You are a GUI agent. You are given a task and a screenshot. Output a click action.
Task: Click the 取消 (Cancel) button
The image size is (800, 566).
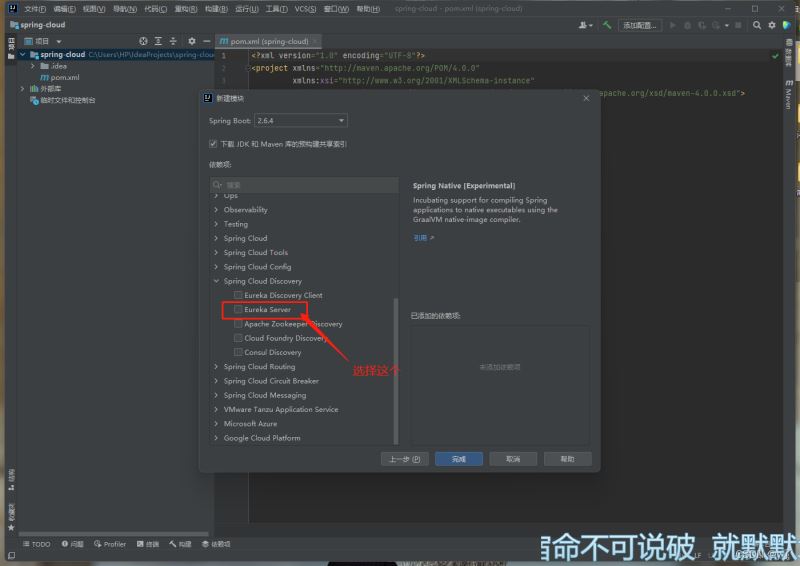(513, 459)
